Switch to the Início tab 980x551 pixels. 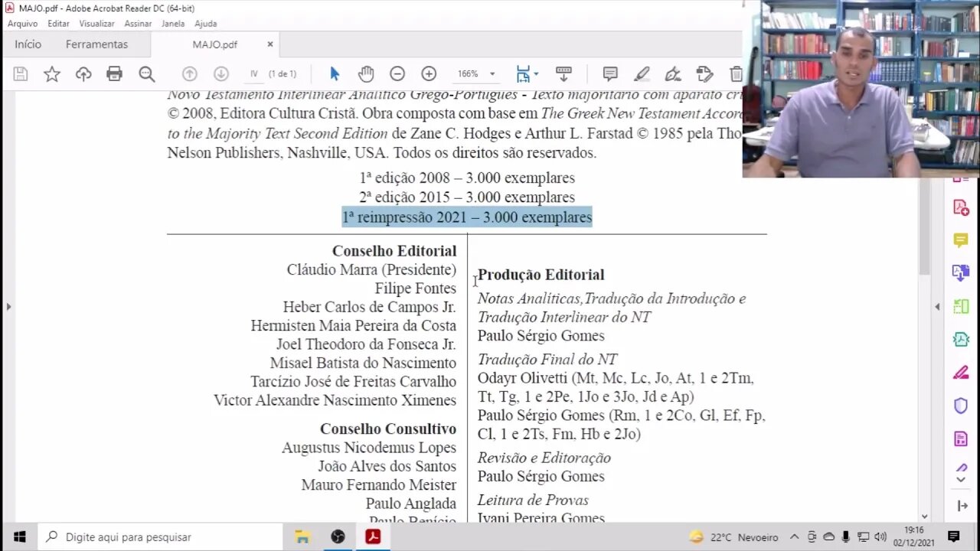28,44
